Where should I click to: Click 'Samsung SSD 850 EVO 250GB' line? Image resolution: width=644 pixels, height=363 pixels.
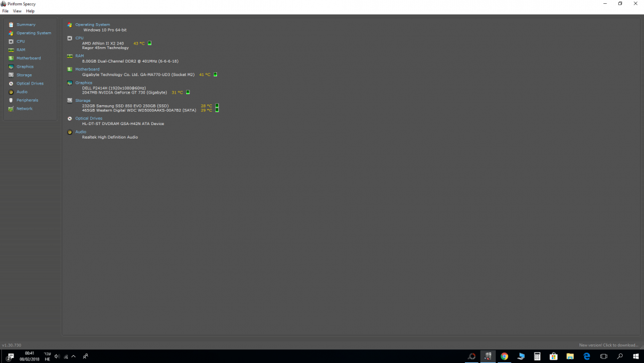coord(126,106)
